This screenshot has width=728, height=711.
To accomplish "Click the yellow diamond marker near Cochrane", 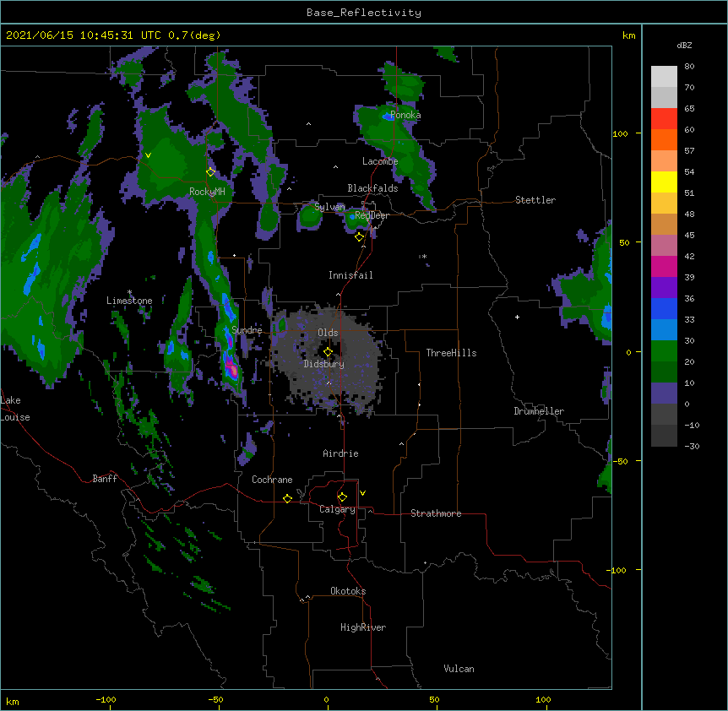I will click(x=287, y=498).
